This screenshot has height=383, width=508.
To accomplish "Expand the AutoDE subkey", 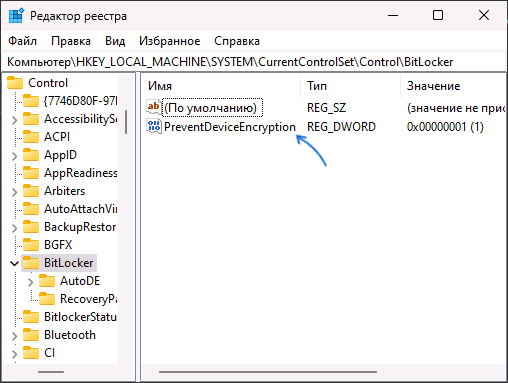I will click(31, 282).
